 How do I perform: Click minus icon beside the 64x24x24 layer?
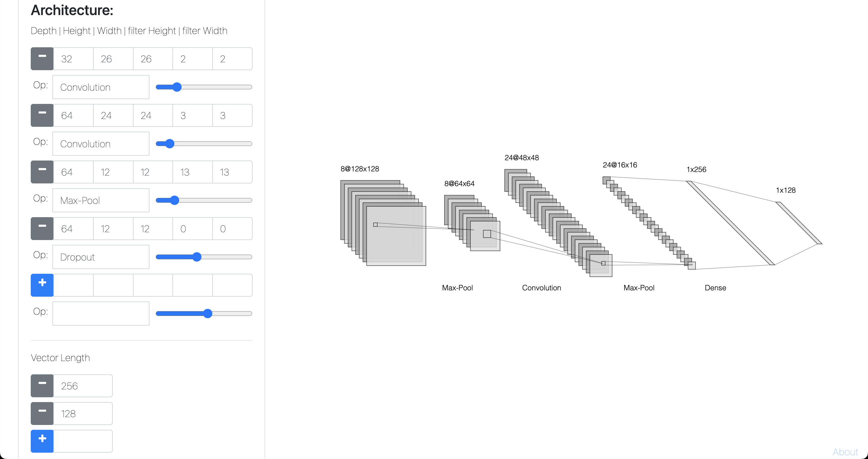(42, 115)
